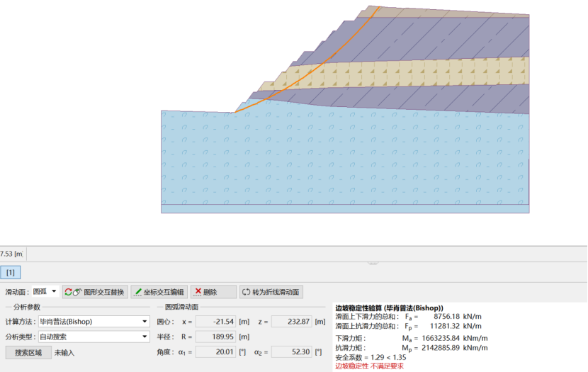Click the 搜索区域 button

pyautogui.click(x=28, y=352)
